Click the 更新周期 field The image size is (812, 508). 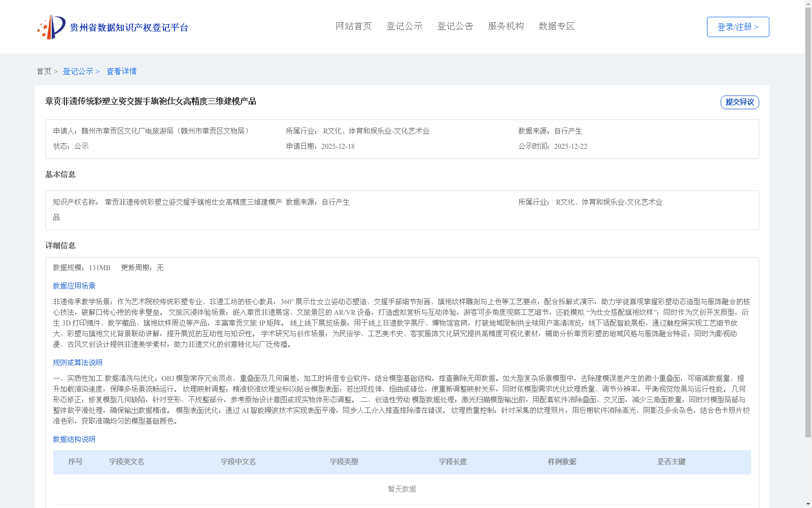click(x=142, y=268)
